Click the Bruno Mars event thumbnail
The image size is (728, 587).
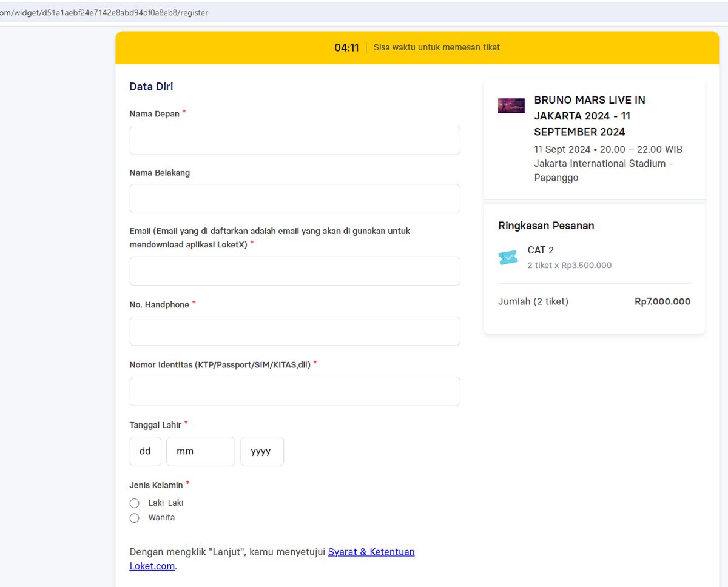click(x=511, y=106)
